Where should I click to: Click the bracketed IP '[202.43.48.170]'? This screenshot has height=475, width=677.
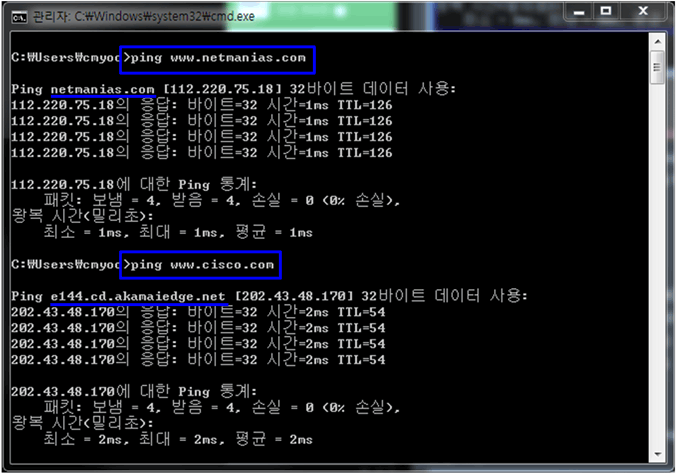(x=294, y=296)
